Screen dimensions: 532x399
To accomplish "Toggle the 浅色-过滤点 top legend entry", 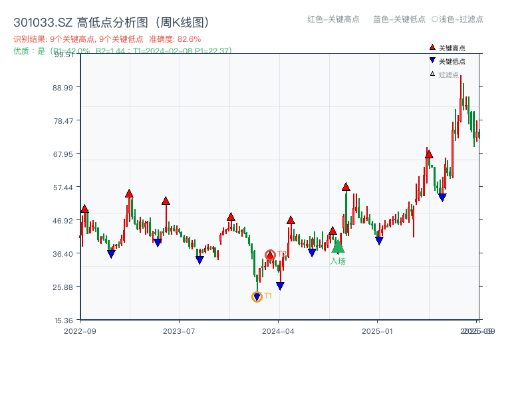I will pyautogui.click(x=457, y=19).
